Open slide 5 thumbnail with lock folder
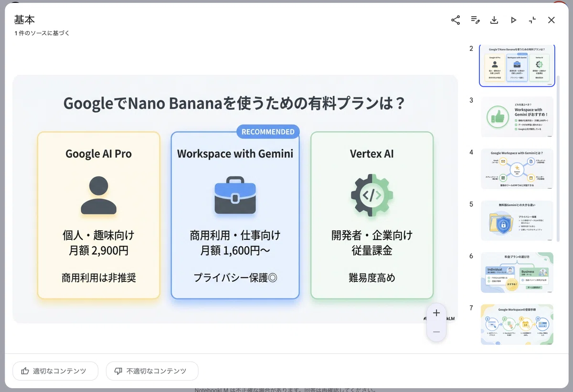The image size is (573, 392). coord(517,221)
